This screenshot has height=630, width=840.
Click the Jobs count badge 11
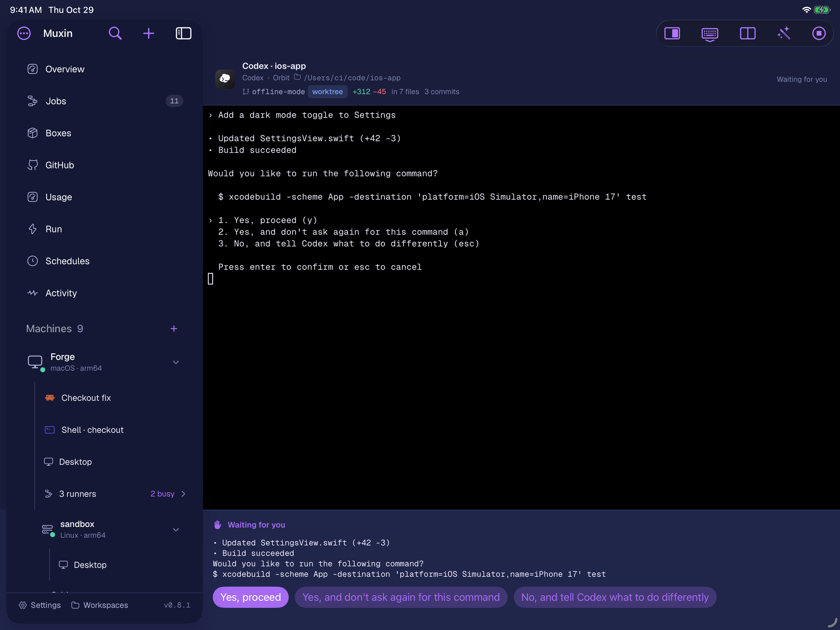tap(174, 101)
